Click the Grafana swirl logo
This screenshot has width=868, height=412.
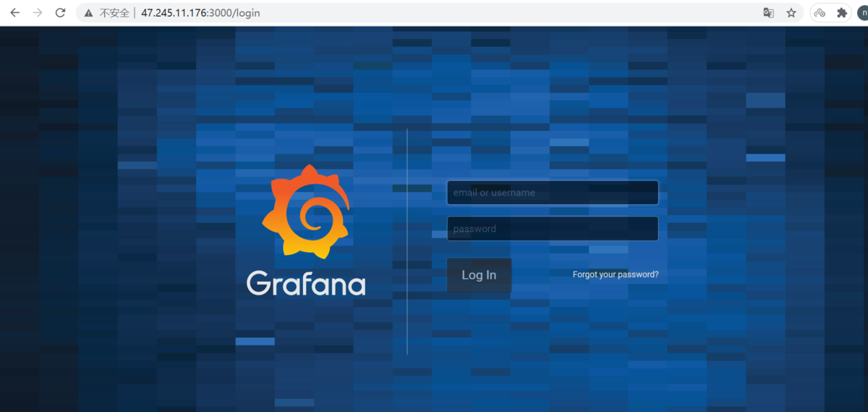306,211
